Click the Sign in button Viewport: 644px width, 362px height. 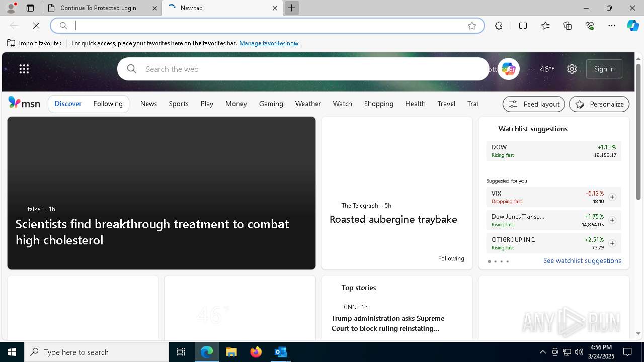coord(604,69)
